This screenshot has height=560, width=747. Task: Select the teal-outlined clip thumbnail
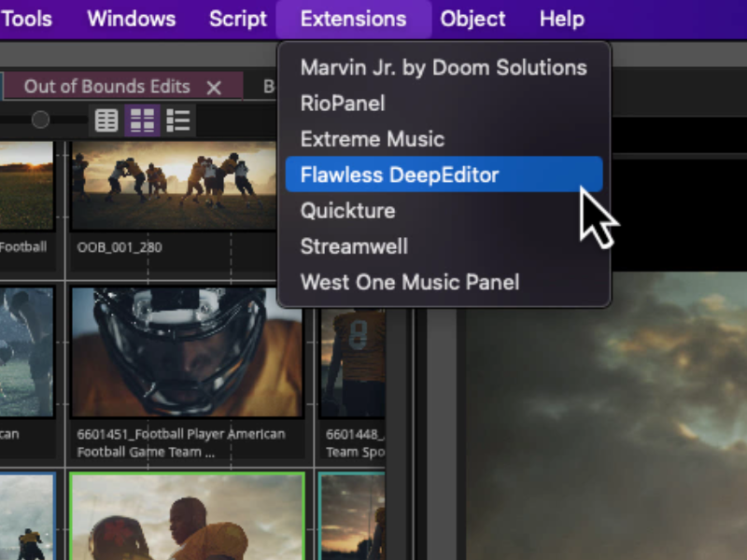353,516
